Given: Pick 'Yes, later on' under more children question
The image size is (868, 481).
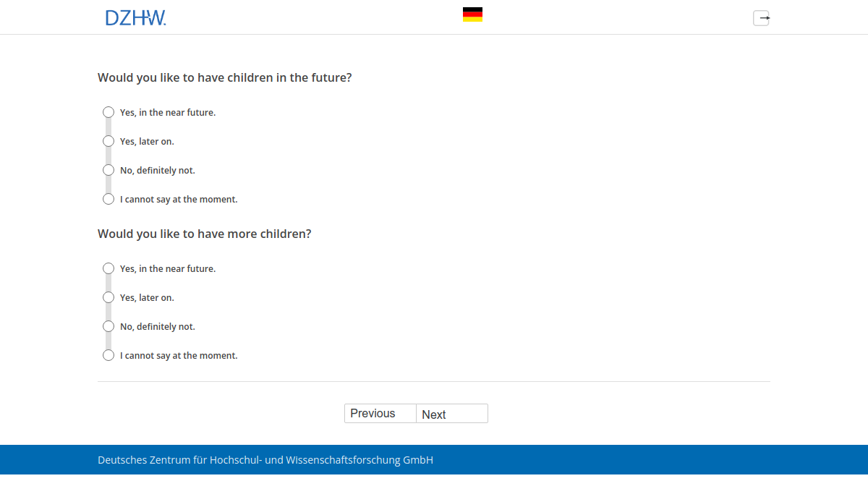Looking at the screenshot, I should (x=109, y=297).
